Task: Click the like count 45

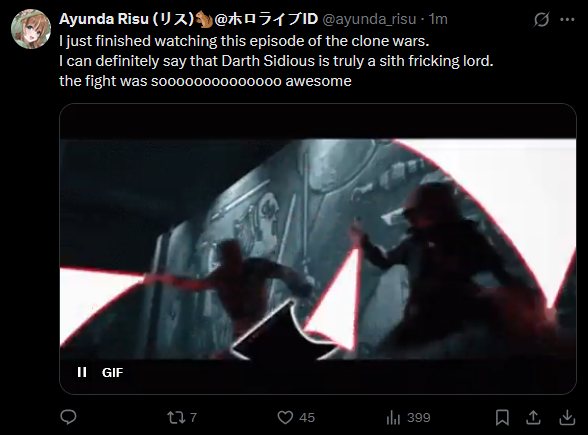Action: click(307, 418)
